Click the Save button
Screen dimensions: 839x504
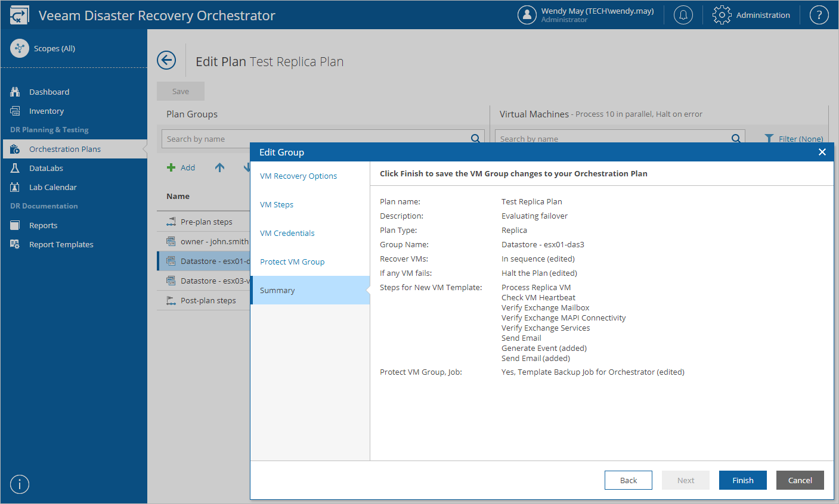[x=181, y=91]
